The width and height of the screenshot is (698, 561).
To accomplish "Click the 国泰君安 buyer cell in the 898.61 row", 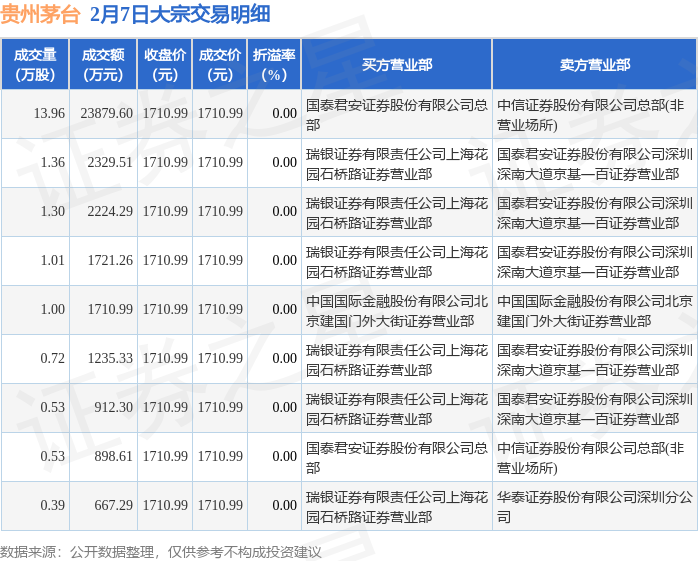I will [397, 457].
